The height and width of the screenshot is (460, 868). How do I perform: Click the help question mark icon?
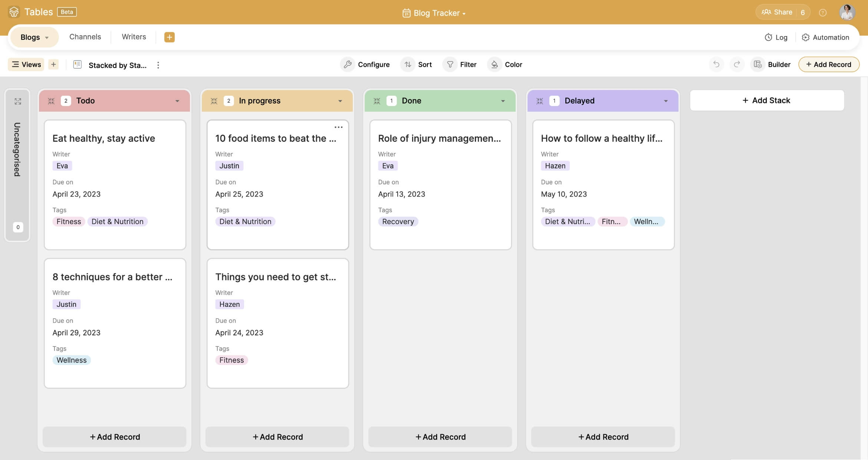click(822, 13)
